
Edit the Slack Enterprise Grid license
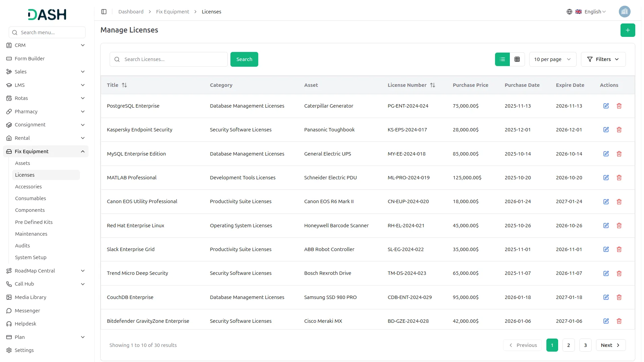pos(606,249)
